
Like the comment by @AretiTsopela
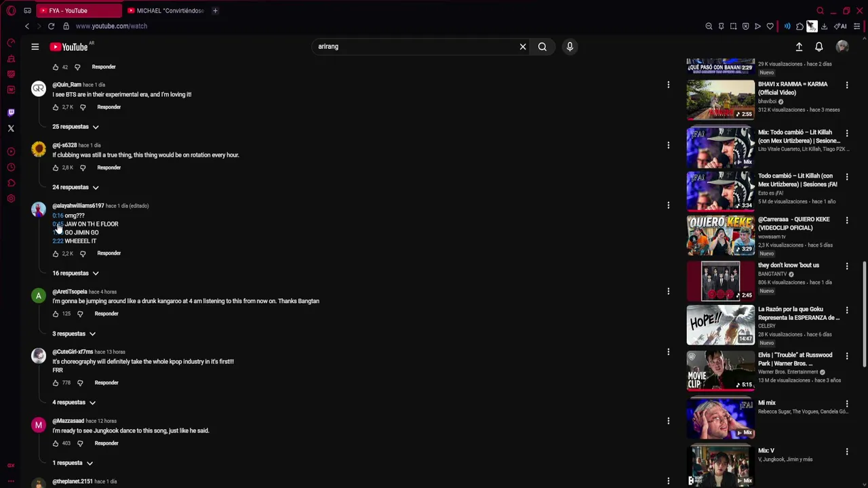56,314
